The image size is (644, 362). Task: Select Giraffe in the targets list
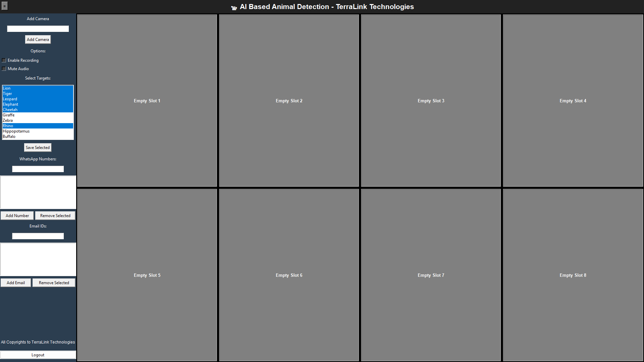[x=9, y=115]
